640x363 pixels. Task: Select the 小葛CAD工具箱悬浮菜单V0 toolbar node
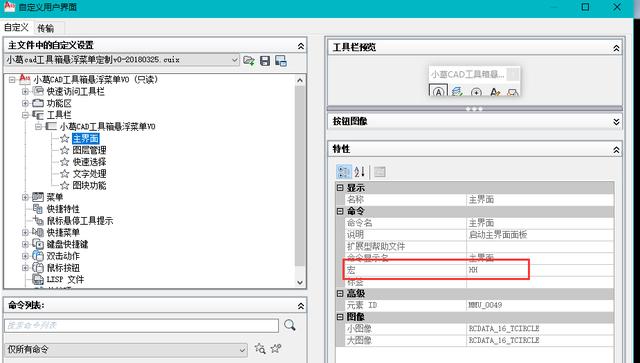107,127
